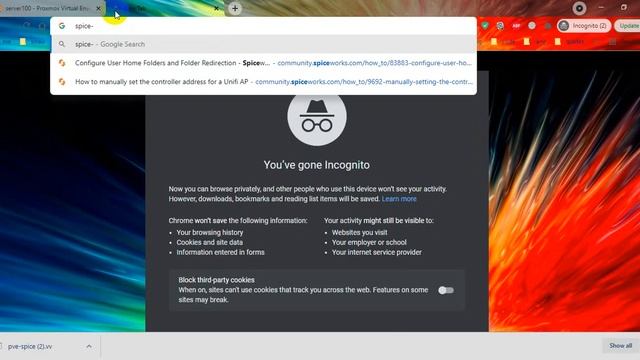Viewport: 640px width, 360px height.
Task: Click the 'Your browsing history' list item
Action: coord(210,232)
